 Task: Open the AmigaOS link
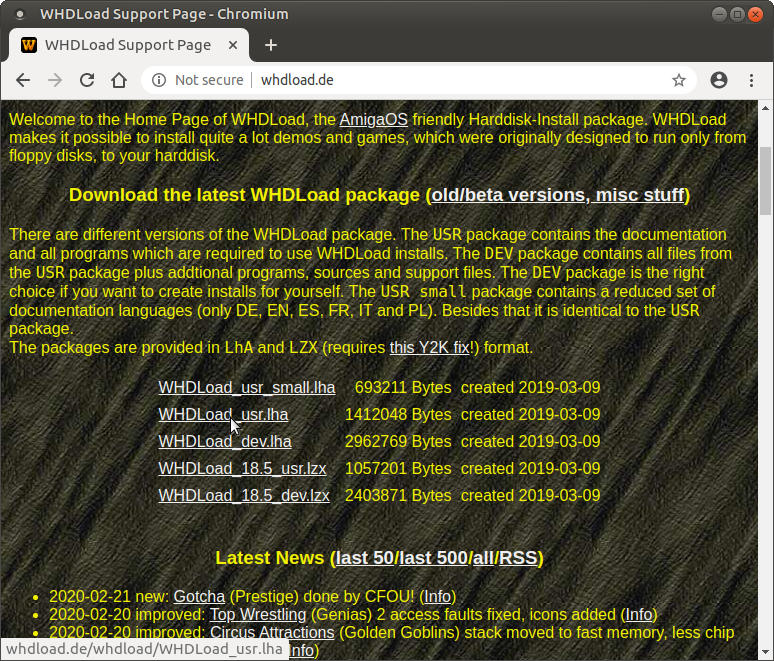coord(373,119)
